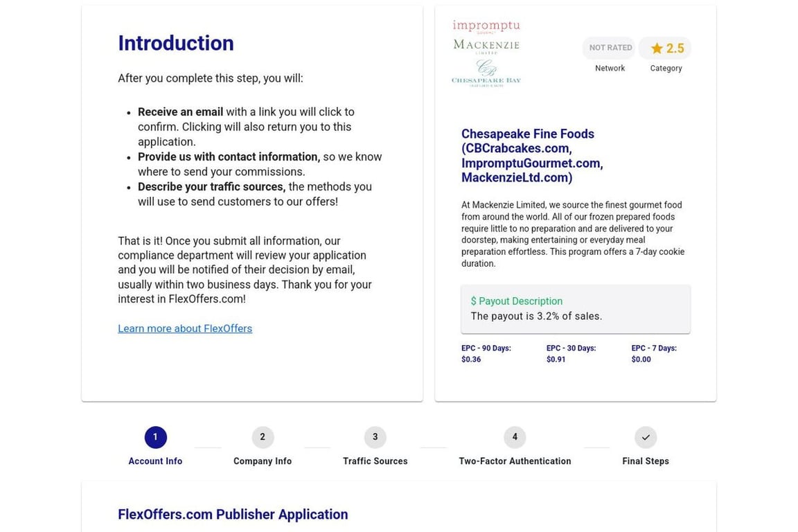Click the Two-Factor Authentication step label
This screenshot has width=798, height=532.
pyautogui.click(x=515, y=461)
